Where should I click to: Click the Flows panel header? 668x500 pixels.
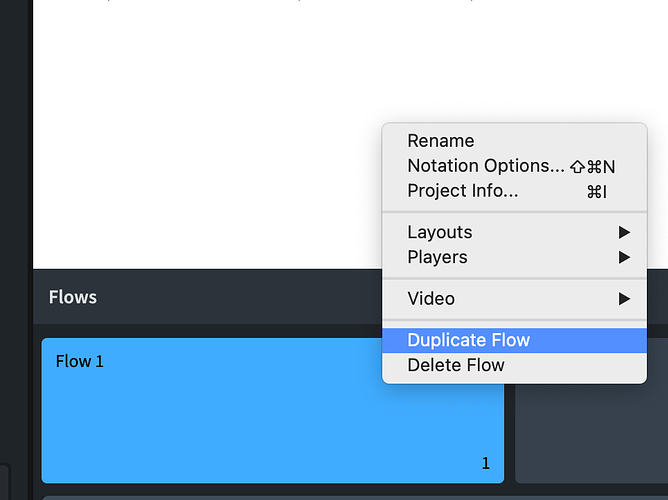tap(73, 297)
